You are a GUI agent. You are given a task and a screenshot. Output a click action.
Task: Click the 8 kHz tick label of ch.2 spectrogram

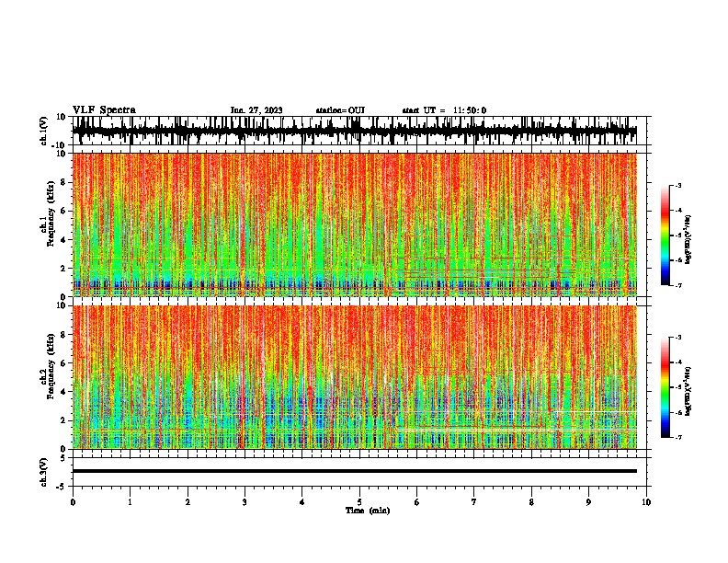(x=64, y=335)
